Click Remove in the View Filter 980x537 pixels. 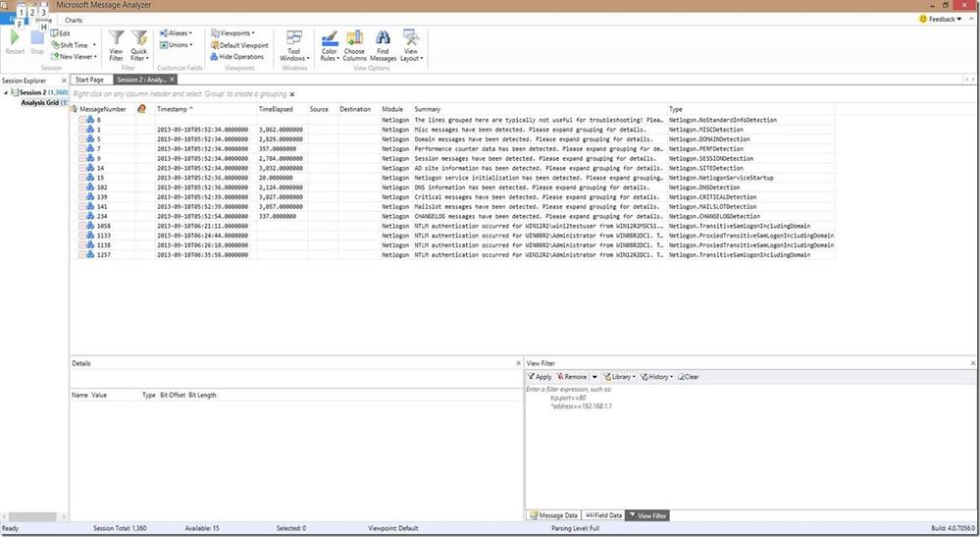click(x=572, y=377)
